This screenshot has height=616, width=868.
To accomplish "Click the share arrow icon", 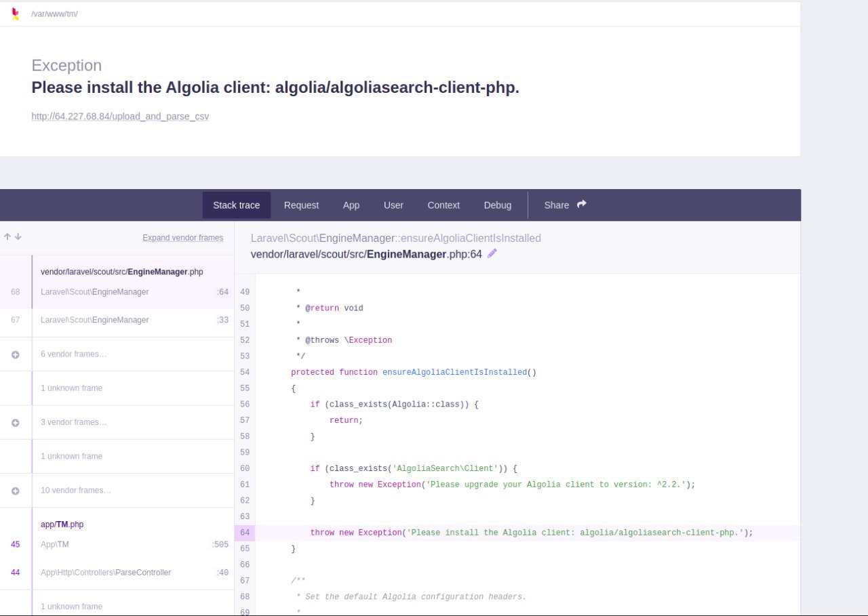I will tap(582, 204).
